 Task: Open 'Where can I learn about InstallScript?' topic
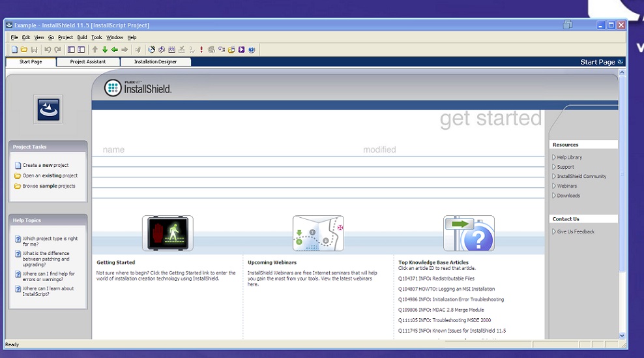coord(48,291)
